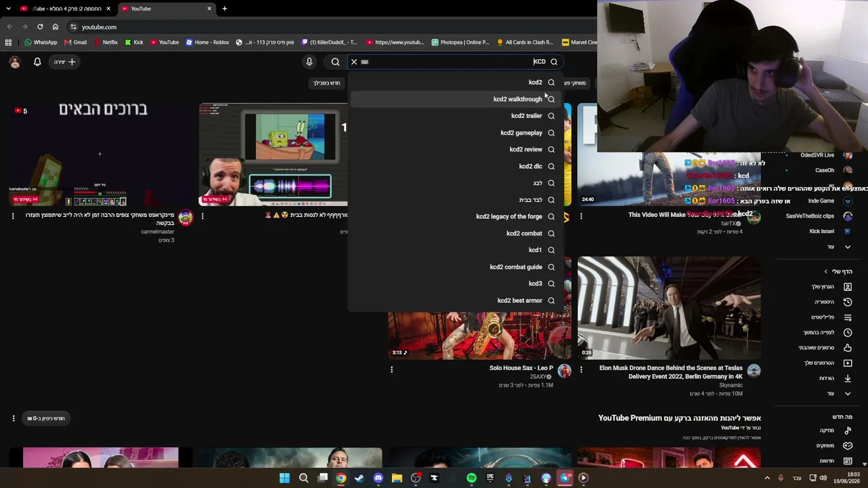This screenshot has height=488, width=868.
Task: Open the WhatsApp bookmark
Action: coord(41,42)
